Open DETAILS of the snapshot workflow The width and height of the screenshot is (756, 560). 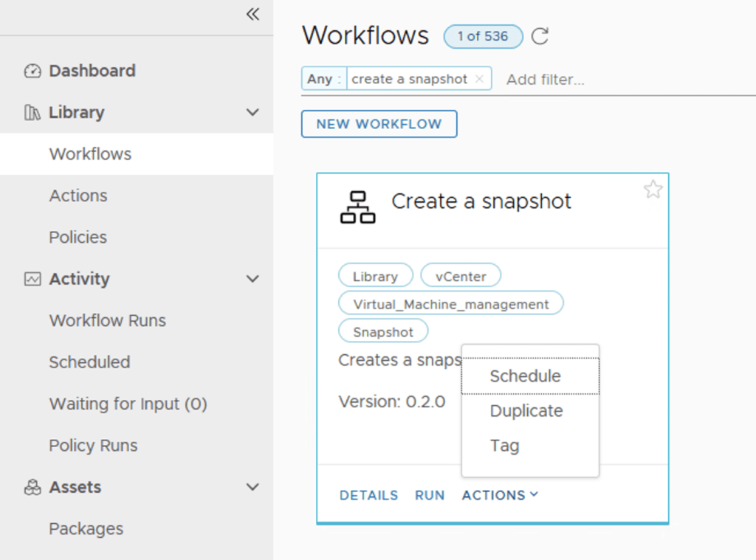(368, 495)
